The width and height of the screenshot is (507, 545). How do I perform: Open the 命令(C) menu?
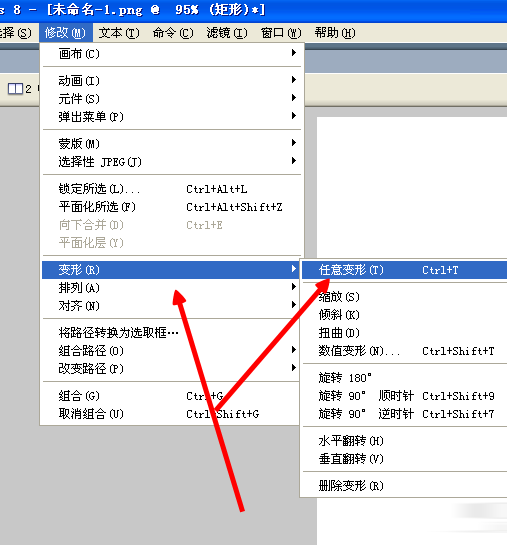[x=173, y=33]
